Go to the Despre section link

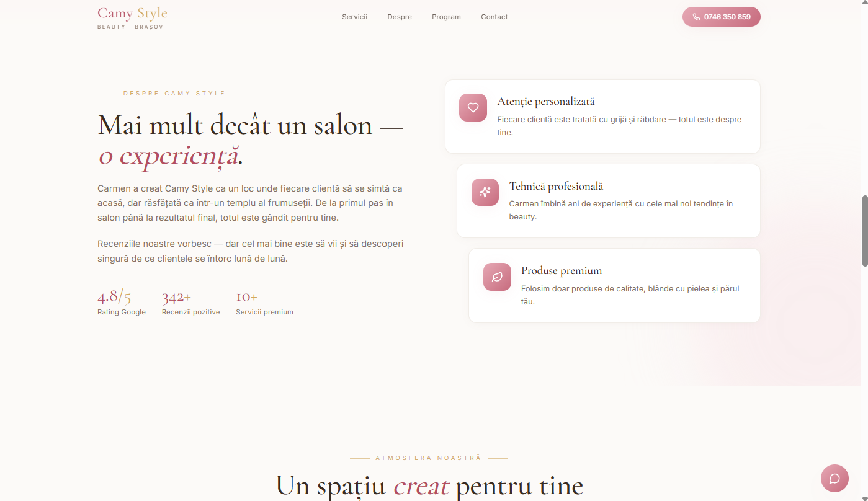point(400,17)
